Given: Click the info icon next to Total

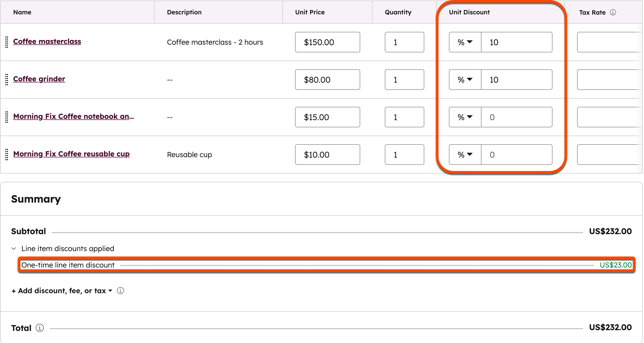Looking at the screenshot, I should [x=40, y=328].
